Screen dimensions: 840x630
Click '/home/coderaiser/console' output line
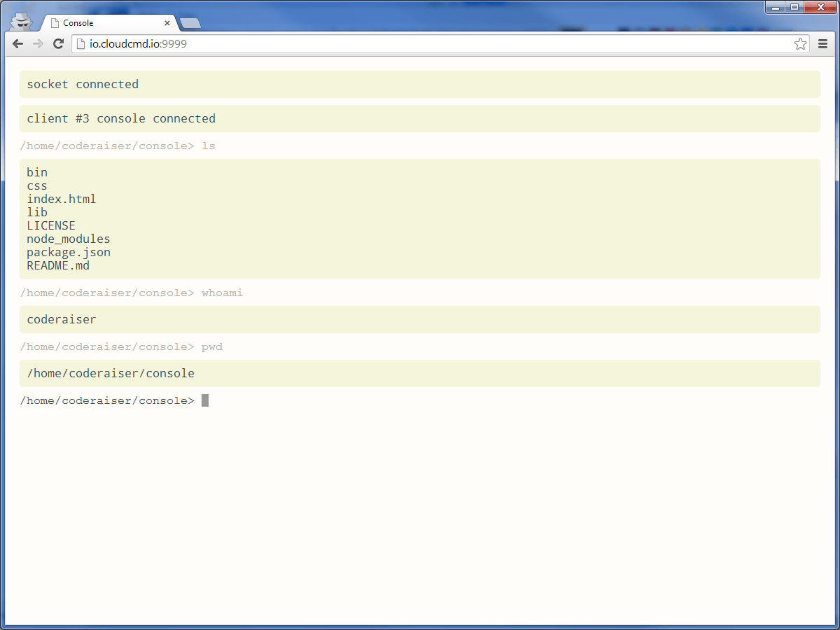click(x=111, y=373)
